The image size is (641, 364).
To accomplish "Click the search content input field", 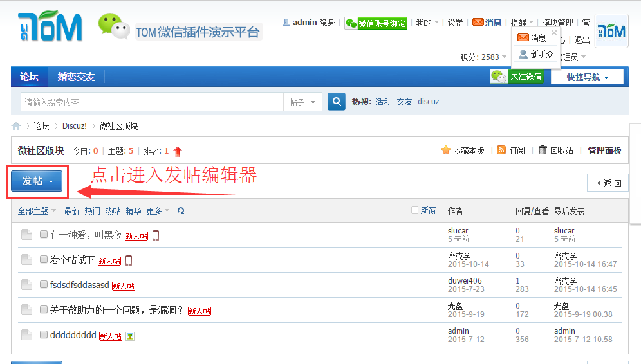I will [x=151, y=102].
